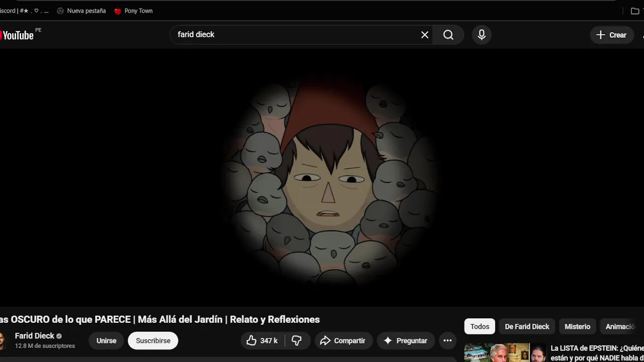The width and height of the screenshot is (644, 362).
Task: Open the Farid Dieck channel name
Action: click(34, 336)
